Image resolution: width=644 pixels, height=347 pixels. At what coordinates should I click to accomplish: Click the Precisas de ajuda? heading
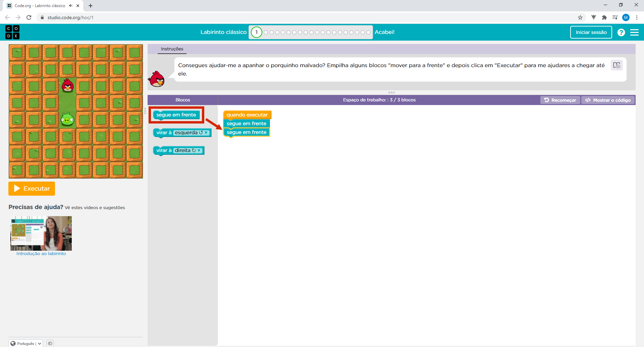[x=36, y=207]
